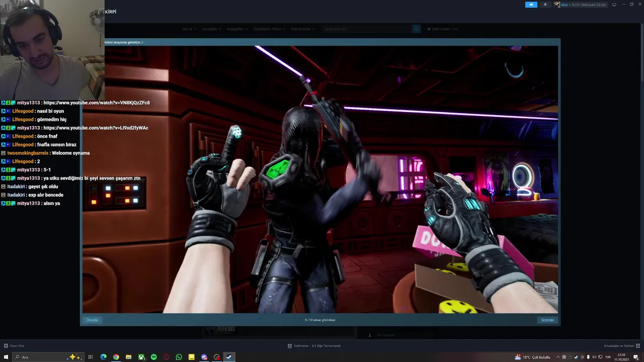
Task: Click the store search magnifier button
Action: [416, 29]
